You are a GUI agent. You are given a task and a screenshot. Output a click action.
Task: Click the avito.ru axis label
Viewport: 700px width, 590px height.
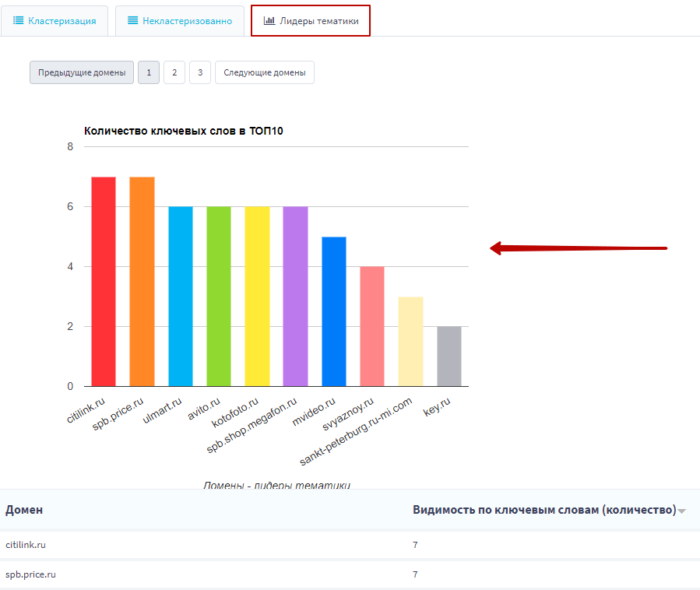pyautogui.click(x=203, y=409)
